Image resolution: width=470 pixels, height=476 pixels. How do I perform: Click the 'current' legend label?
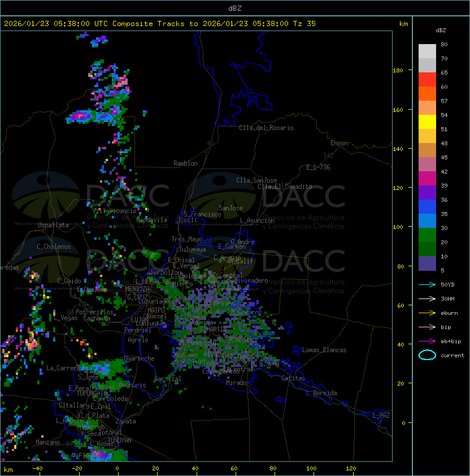coord(452,356)
